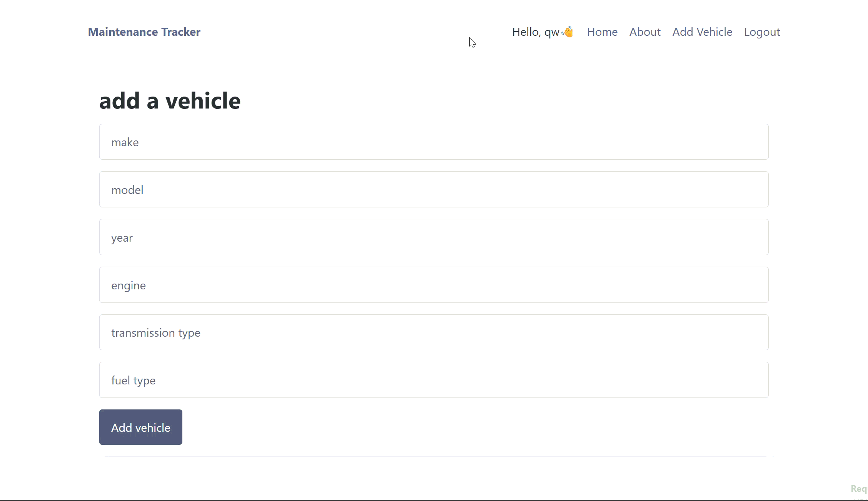Activate the transmission type field

point(434,332)
